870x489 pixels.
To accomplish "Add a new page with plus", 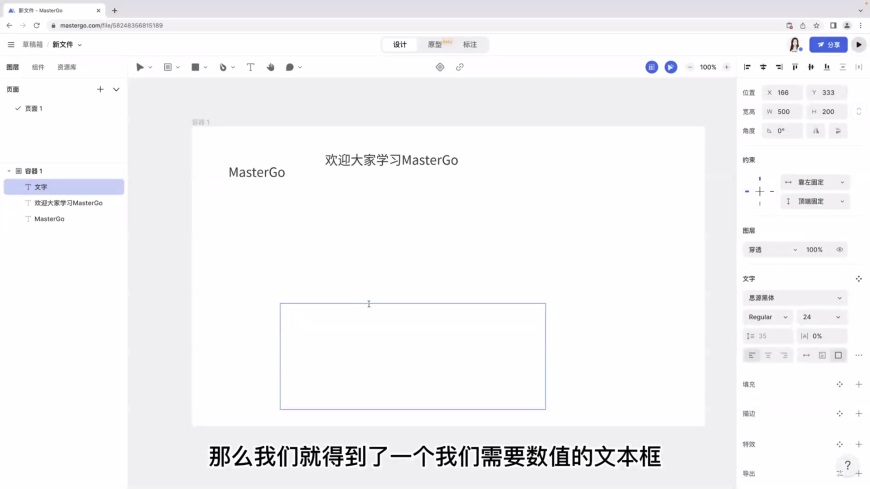I will tap(100, 89).
